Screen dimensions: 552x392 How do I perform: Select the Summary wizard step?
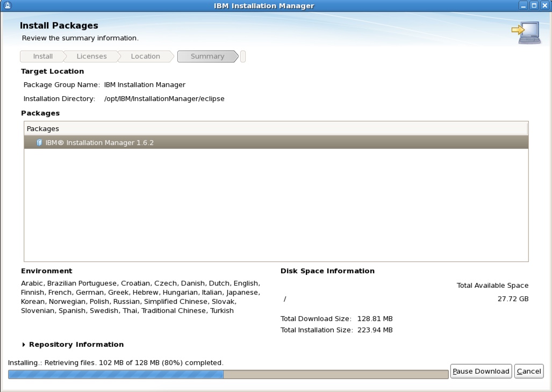point(207,56)
